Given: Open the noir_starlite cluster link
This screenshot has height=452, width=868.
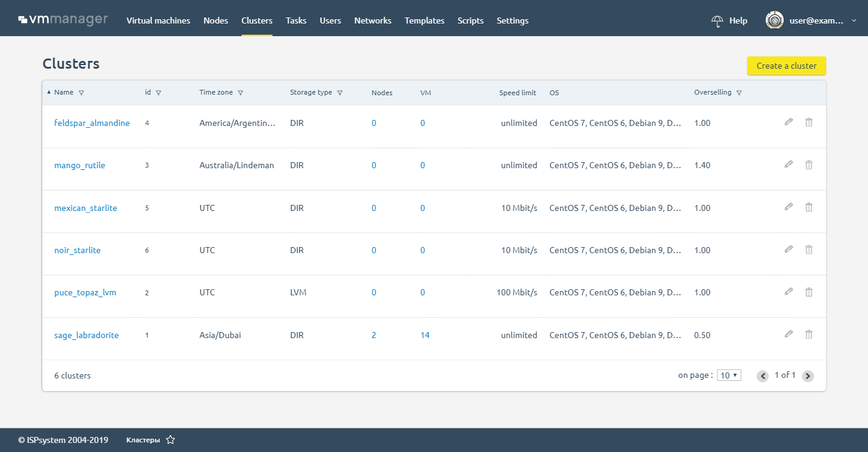Looking at the screenshot, I should click(x=78, y=250).
